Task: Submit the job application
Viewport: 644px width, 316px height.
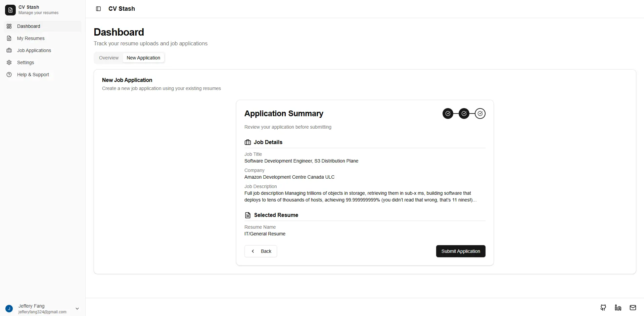Action: 461,251
